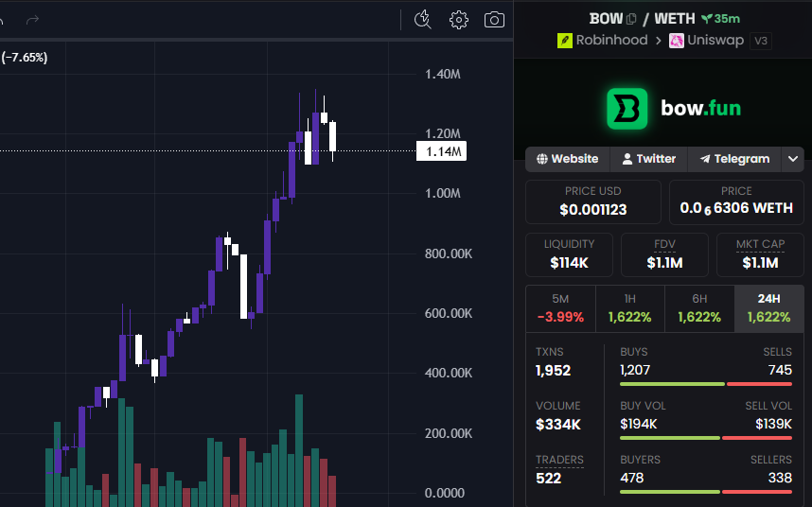The width and height of the screenshot is (812, 507).
Task: Select the 5M timeframe tab
Action: [x=560, y=308]
